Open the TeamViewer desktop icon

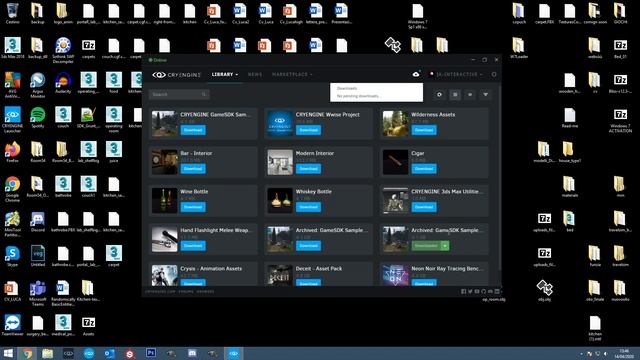12,325
